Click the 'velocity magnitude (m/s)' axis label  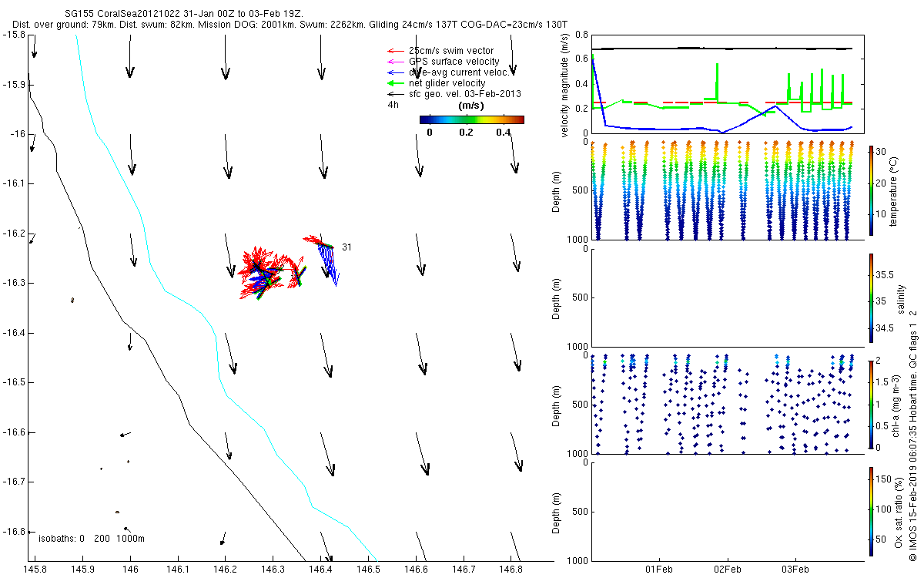coord(566,84)
